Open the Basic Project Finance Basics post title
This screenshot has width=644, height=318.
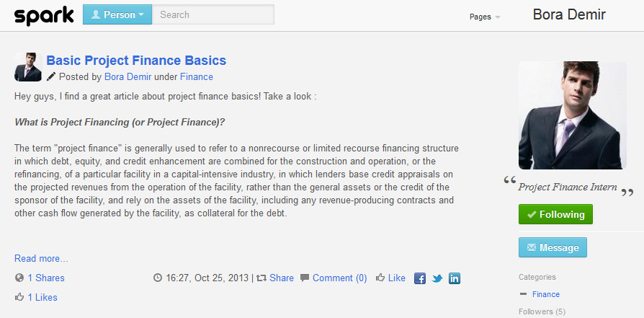[136, 61]
